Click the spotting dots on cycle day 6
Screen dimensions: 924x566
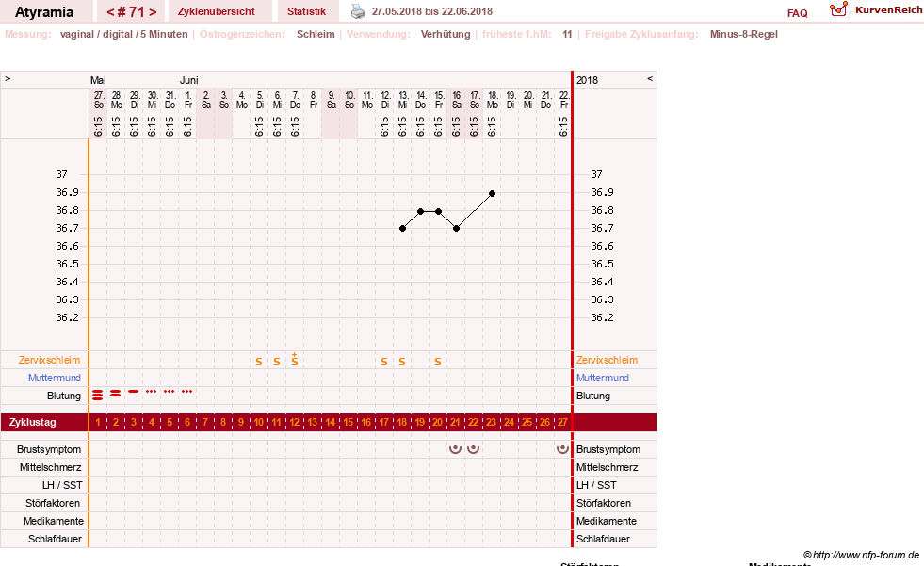coord(186,391)
